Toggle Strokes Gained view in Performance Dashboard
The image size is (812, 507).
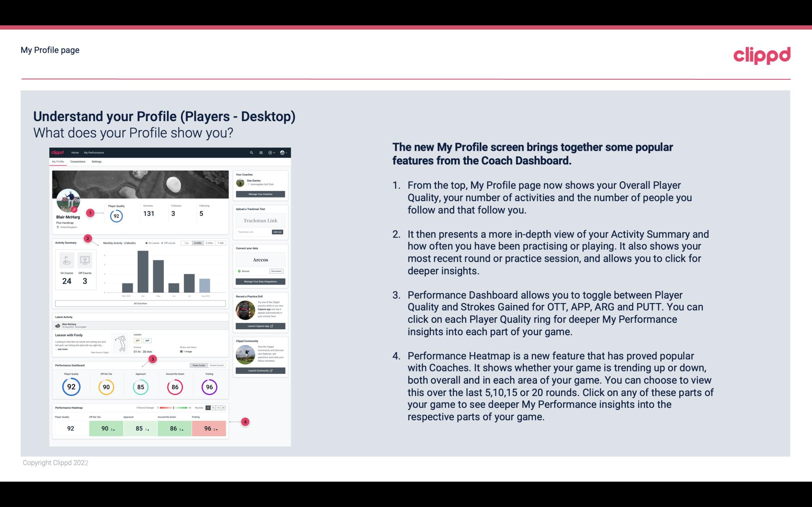pyautogui.click(x=219, y=366)
